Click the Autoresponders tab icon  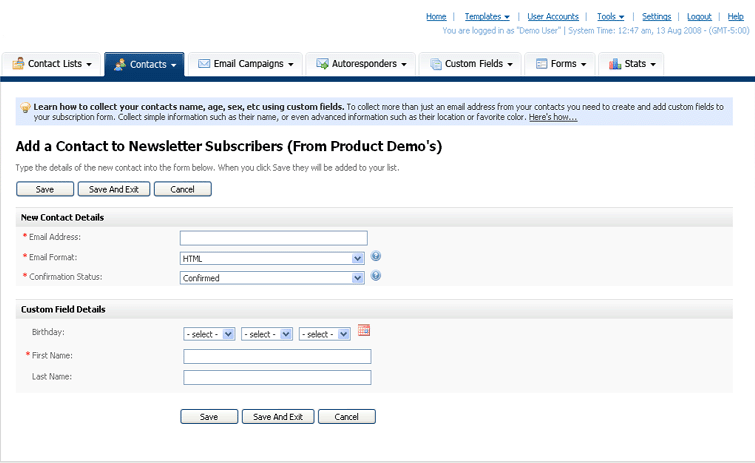click(x=322, y=64)
